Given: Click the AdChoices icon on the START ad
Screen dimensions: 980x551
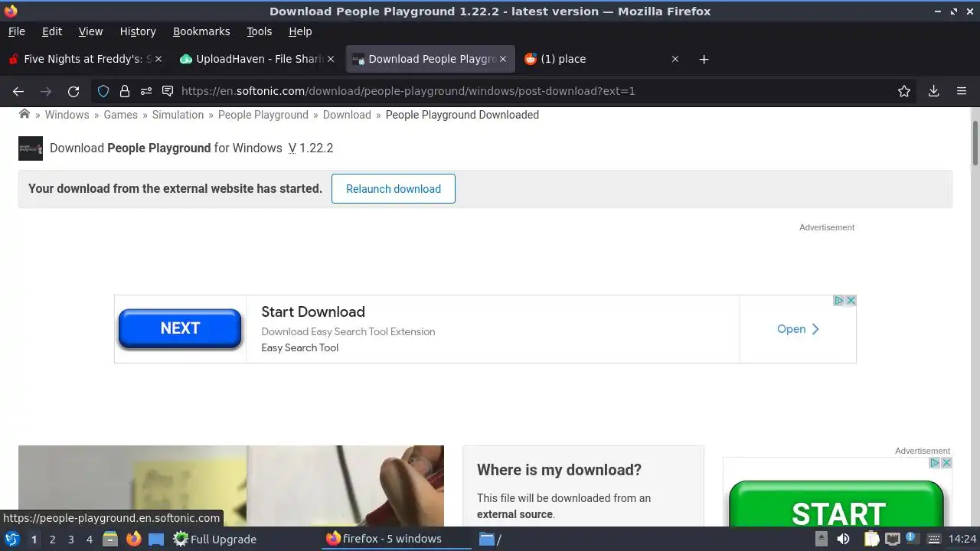Looking at the screenshot, I should click(935, 463).
